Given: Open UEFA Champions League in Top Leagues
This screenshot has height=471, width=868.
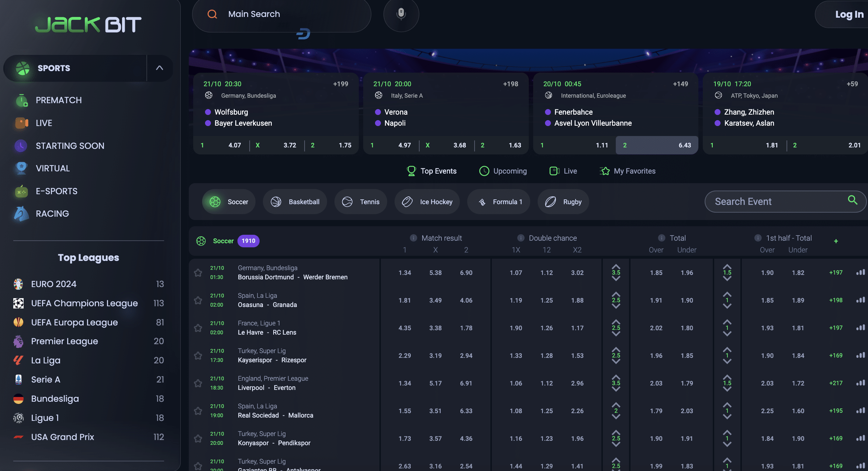Looking at the screenshot, I should (88, 303).
